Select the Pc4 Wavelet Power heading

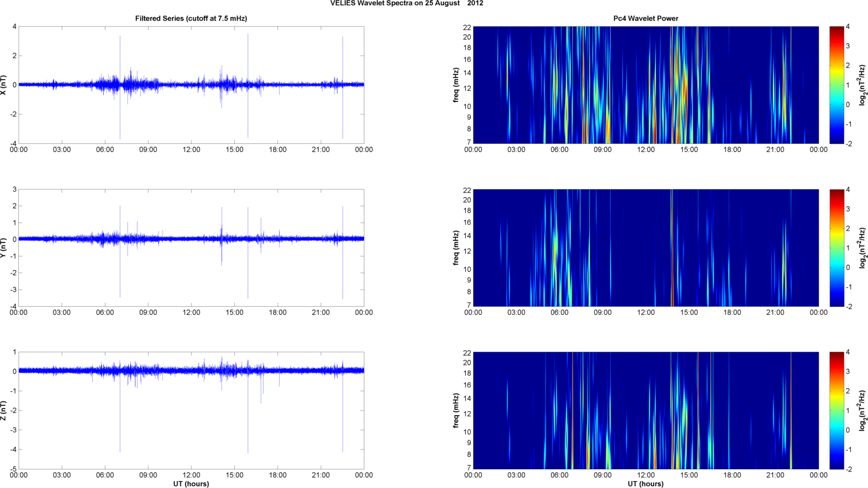pyautogui.click(x=646, y=18)
